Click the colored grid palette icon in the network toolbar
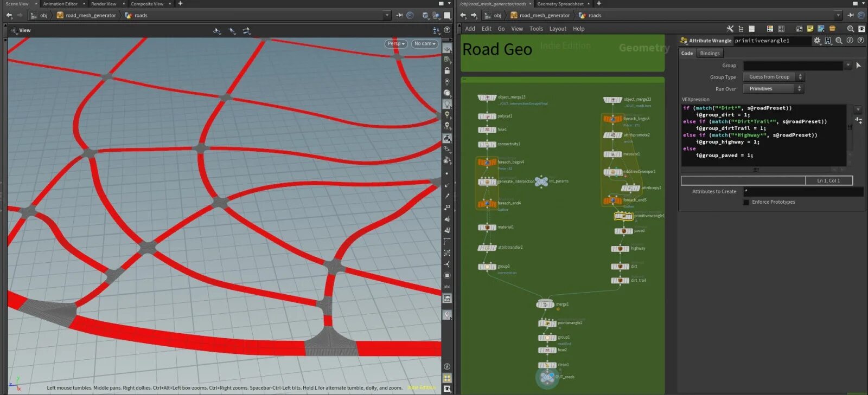This screenshot has height=395, width=868. click(x=769, y=29)
